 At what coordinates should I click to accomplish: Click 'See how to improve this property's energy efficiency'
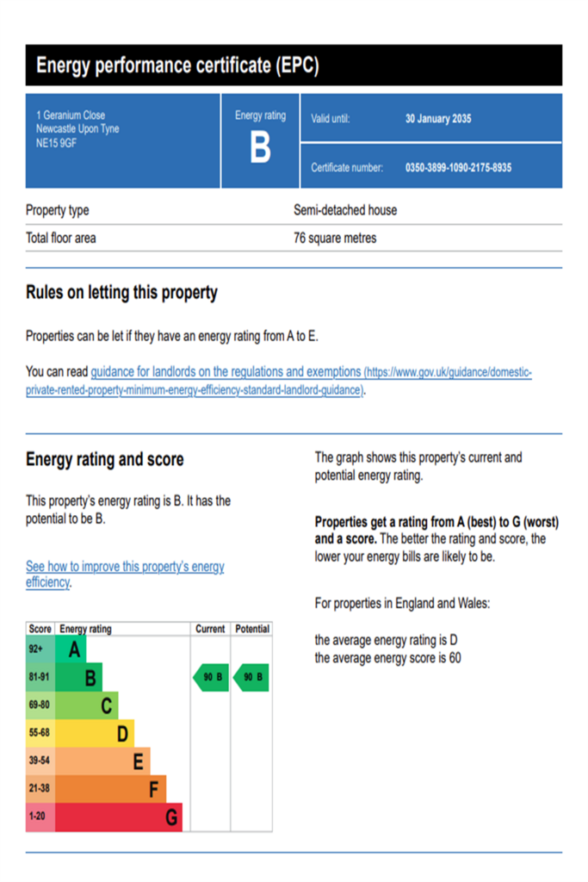point(125,575)
